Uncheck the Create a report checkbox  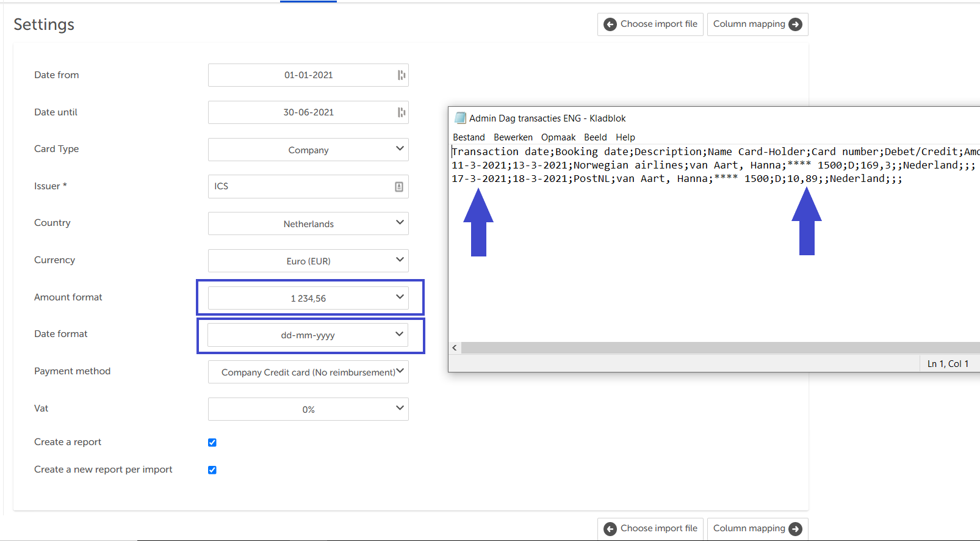pos(212,443)
